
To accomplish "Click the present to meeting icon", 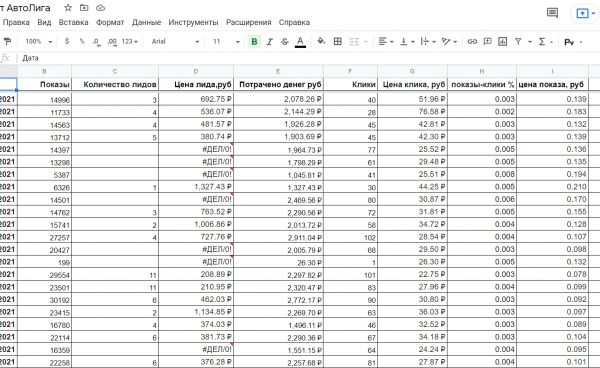I will click(x=582, y=13).
